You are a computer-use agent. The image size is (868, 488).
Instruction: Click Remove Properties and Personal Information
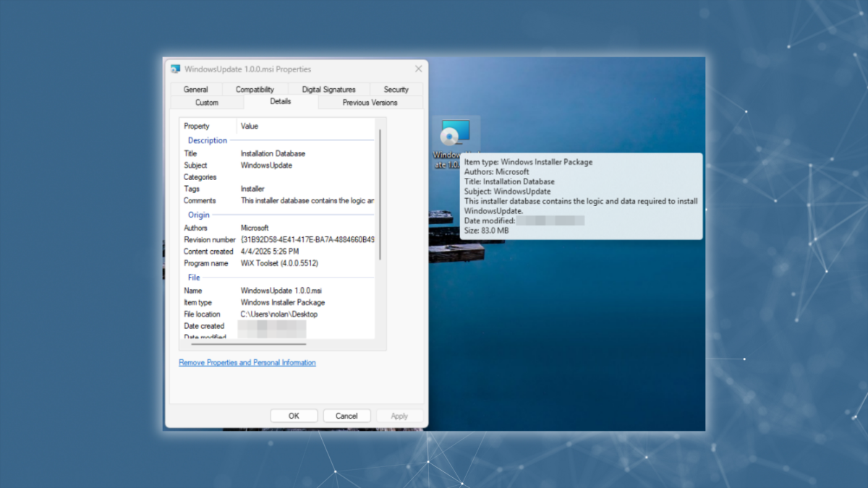pyautogui.click(x=247, y=362)
